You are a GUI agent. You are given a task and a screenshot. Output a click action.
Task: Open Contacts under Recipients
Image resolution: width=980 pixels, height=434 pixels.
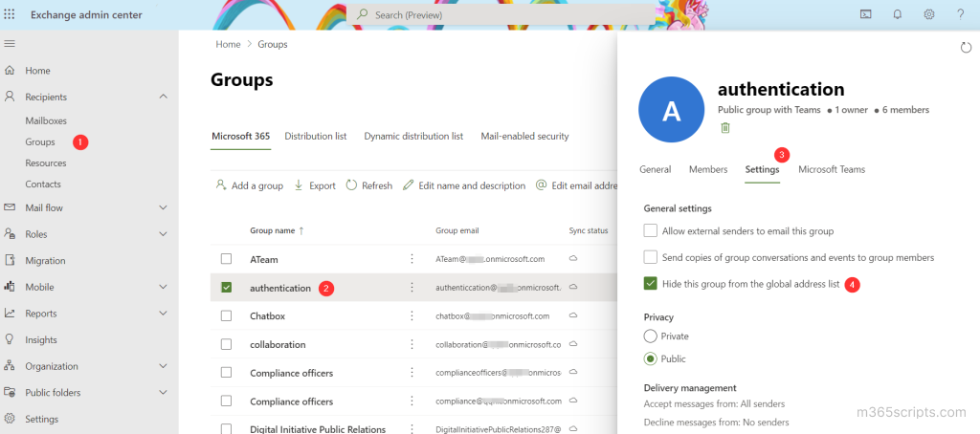click(43, 184)
